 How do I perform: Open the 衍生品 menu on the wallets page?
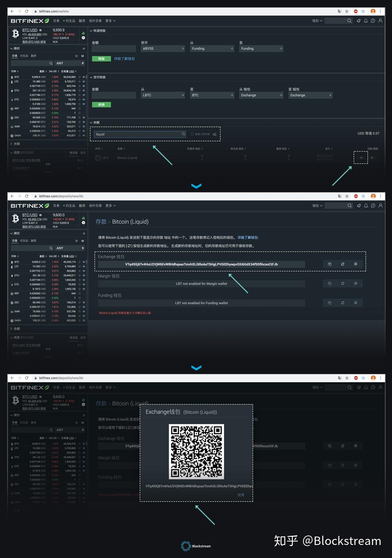tap(70, 21)
